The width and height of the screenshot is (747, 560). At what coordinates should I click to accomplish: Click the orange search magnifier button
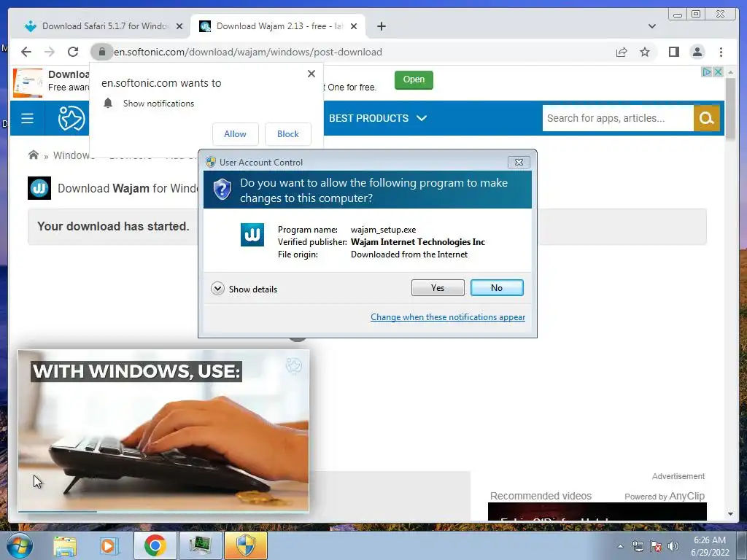pyautogui.click(x=706, y=118)
